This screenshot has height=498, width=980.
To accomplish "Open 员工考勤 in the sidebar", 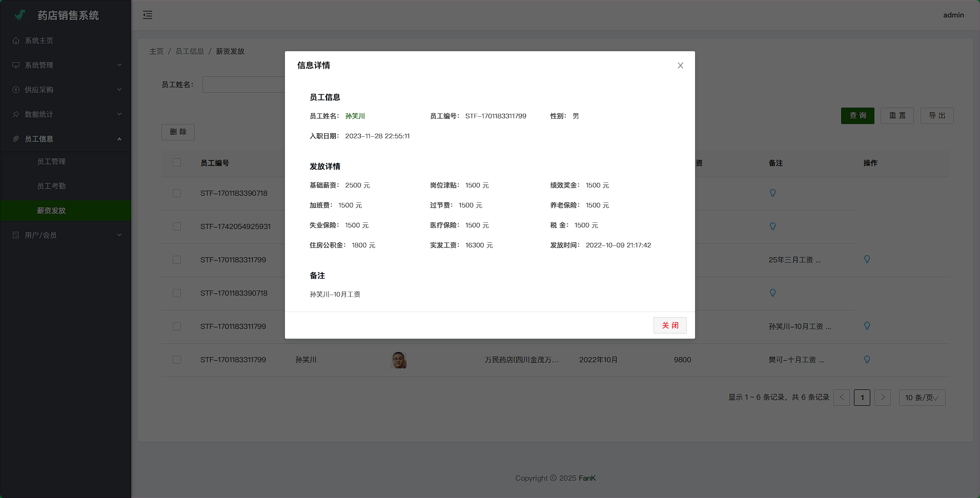I will click(x=51, y=186).
